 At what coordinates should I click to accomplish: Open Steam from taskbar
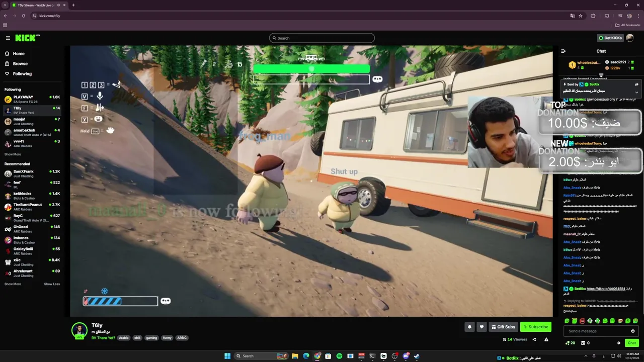(417, 356)
